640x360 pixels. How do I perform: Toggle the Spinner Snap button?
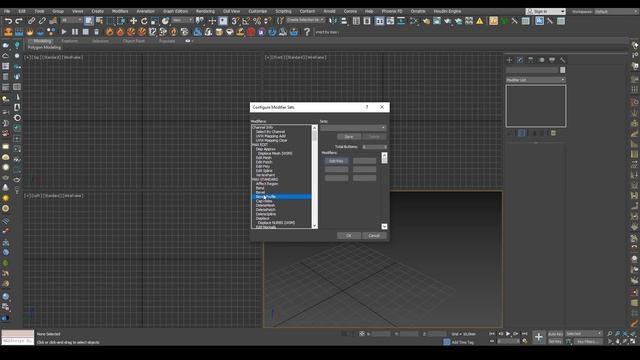point(267,20)
